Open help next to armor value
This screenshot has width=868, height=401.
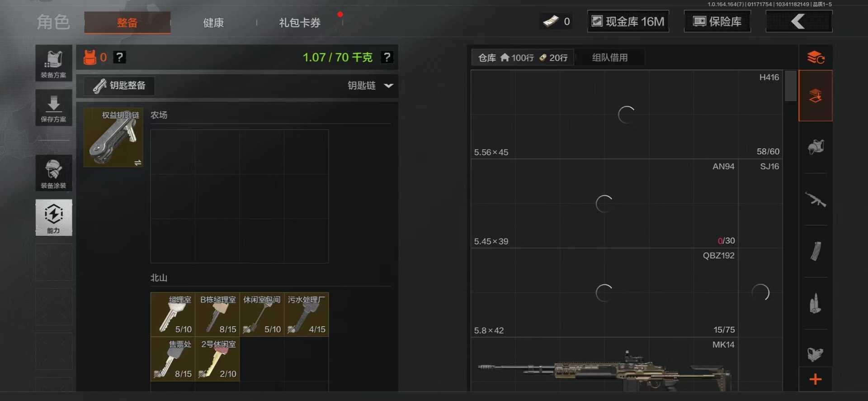(x=119, y=57)
